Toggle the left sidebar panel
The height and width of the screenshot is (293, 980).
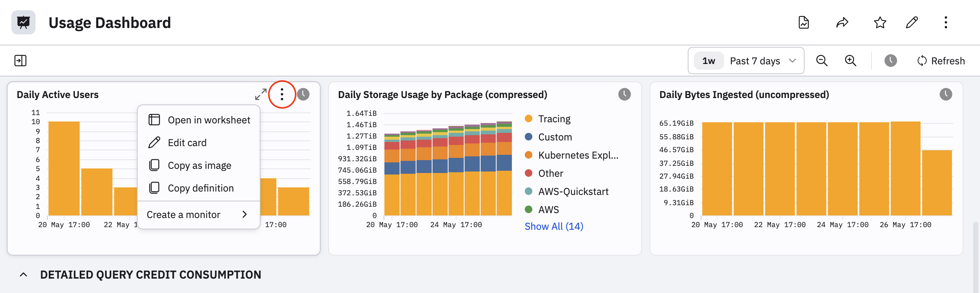pyautogui.click(x=20, y=61)
